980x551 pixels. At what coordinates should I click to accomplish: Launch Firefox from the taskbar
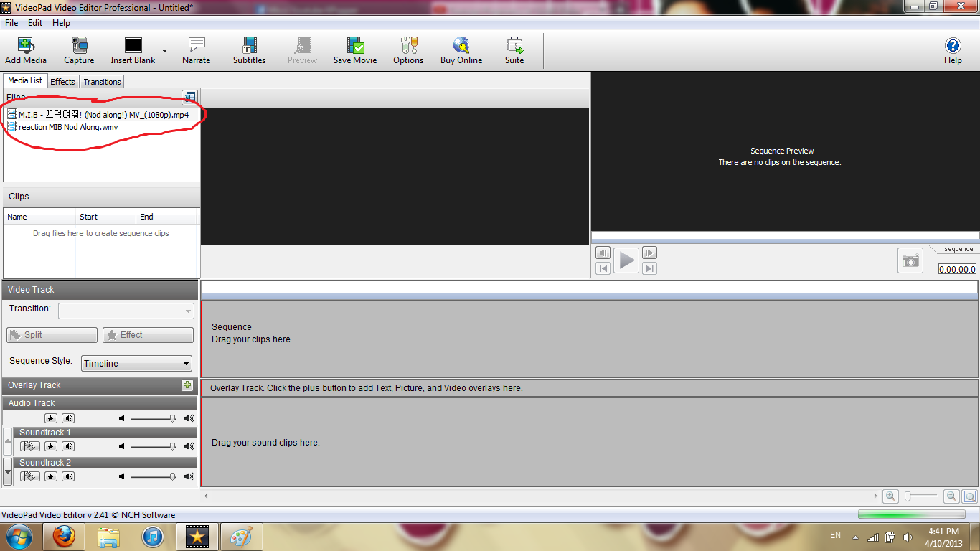(x=65, y=537)
